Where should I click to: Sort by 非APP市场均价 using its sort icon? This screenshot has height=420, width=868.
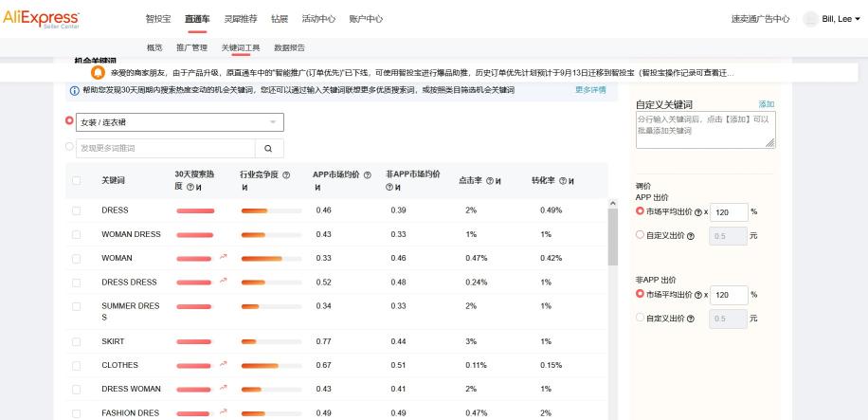point(397,187)
